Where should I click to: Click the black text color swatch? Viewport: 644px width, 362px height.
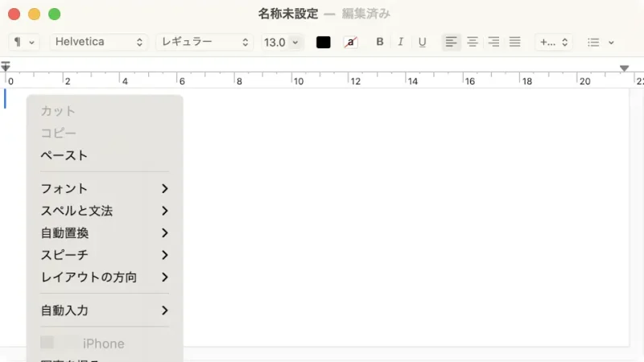(x=324, y=42)
